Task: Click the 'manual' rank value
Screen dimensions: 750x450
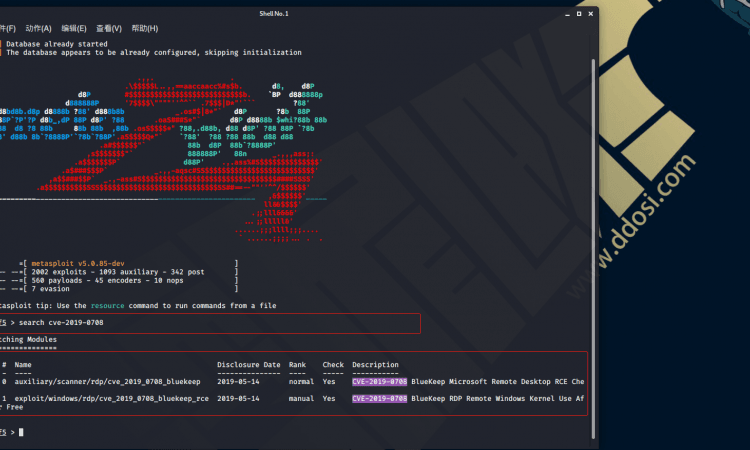Action: click(301, 398)
